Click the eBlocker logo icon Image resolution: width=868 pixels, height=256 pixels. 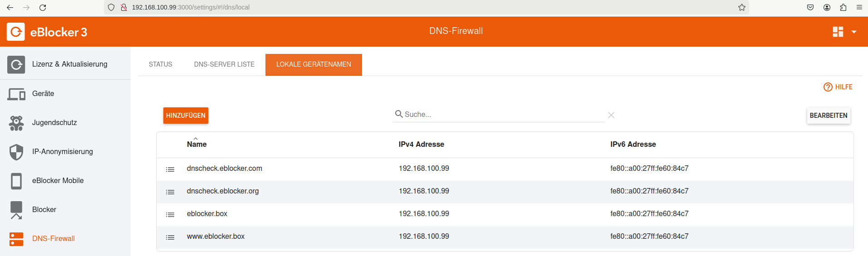coord(16,32)
